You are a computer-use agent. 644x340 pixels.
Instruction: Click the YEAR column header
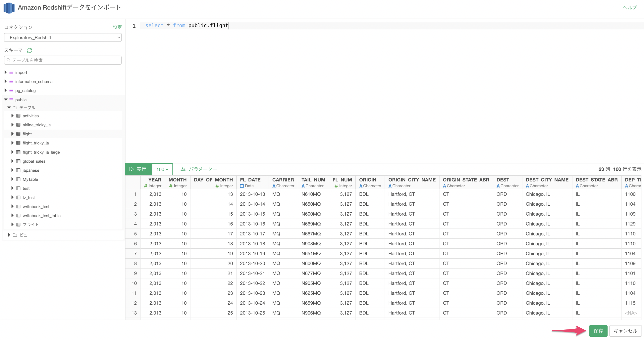[152, 183]
